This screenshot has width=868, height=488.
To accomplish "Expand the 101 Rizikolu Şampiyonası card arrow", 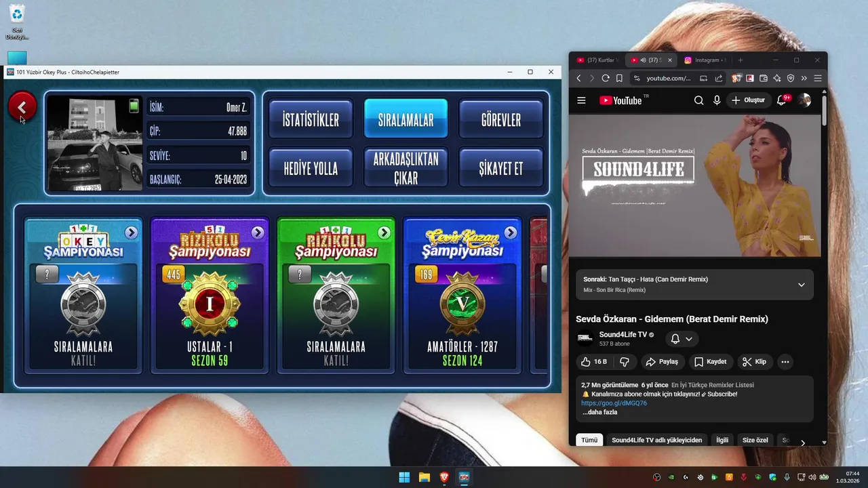I will point(384,232).
